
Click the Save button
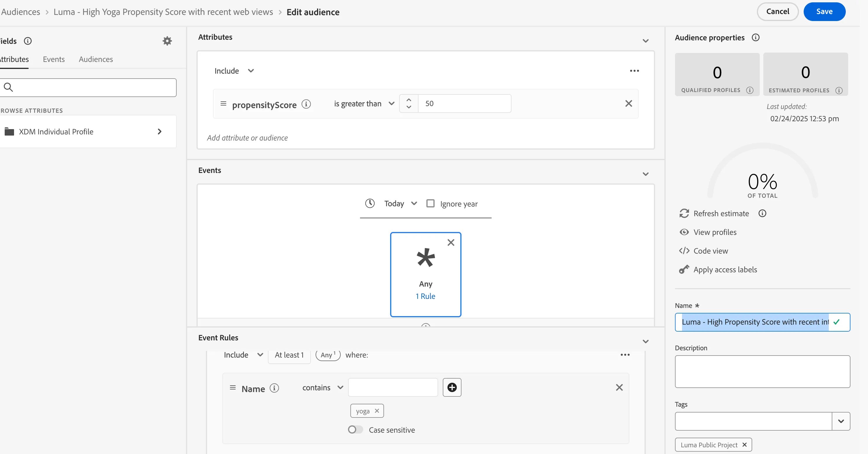tap(824, 12)
